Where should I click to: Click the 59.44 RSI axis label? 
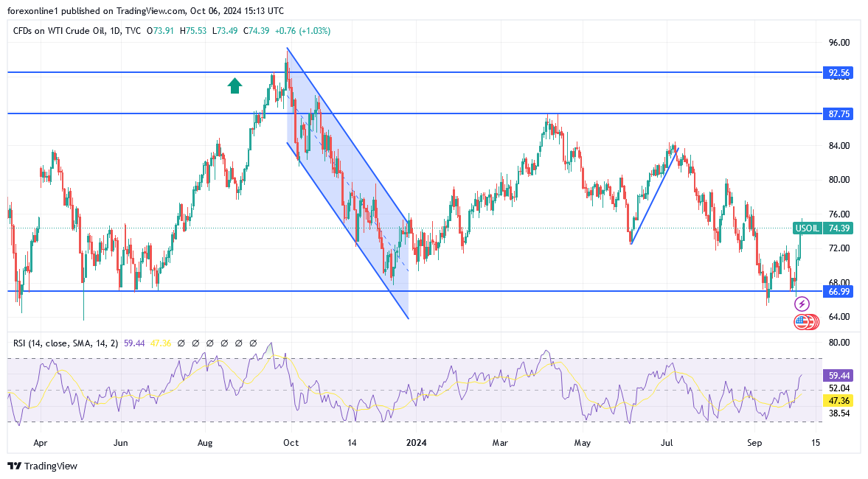click(838, 376)
